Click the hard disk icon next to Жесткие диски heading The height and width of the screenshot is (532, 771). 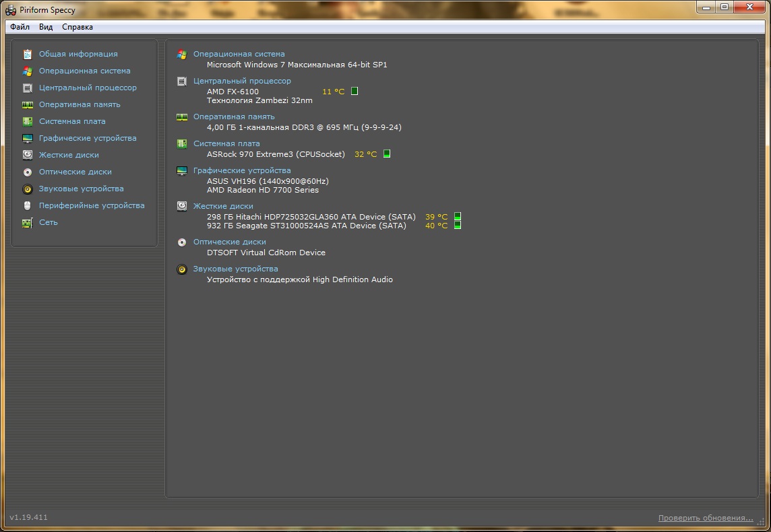(182, 206)
